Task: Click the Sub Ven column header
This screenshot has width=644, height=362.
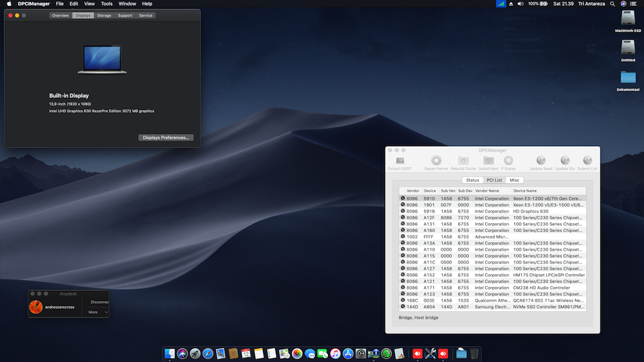Action: click(447, 191)
